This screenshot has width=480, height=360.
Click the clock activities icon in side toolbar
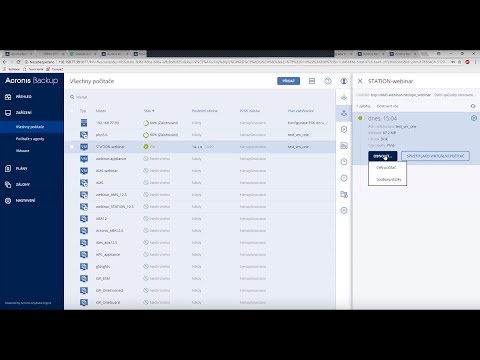(x=344, y=162)
